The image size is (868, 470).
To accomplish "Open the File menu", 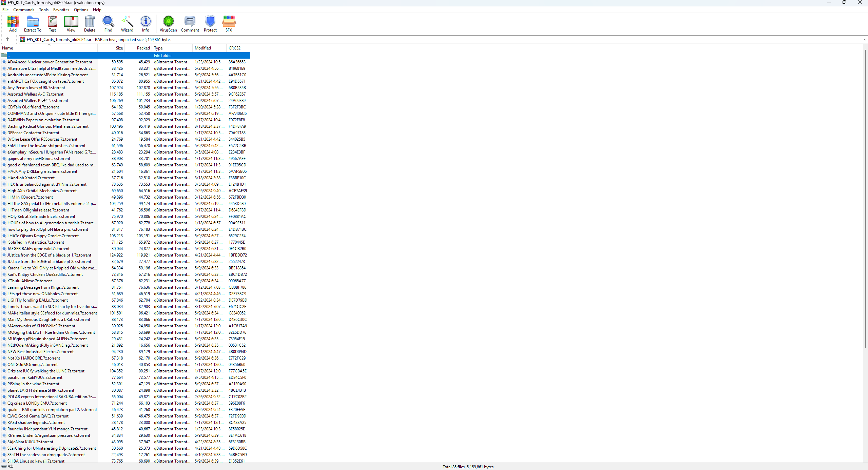I will point(5,10).
